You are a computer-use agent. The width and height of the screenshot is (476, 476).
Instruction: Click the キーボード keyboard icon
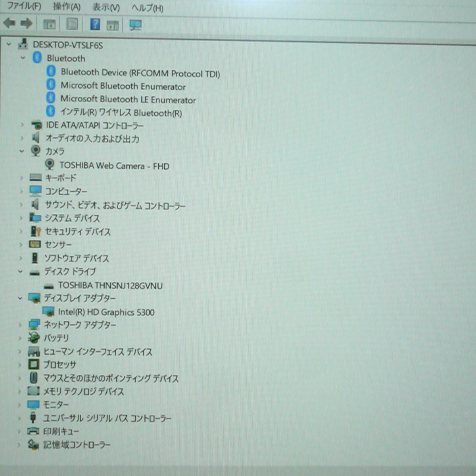[x=35, y=178]
